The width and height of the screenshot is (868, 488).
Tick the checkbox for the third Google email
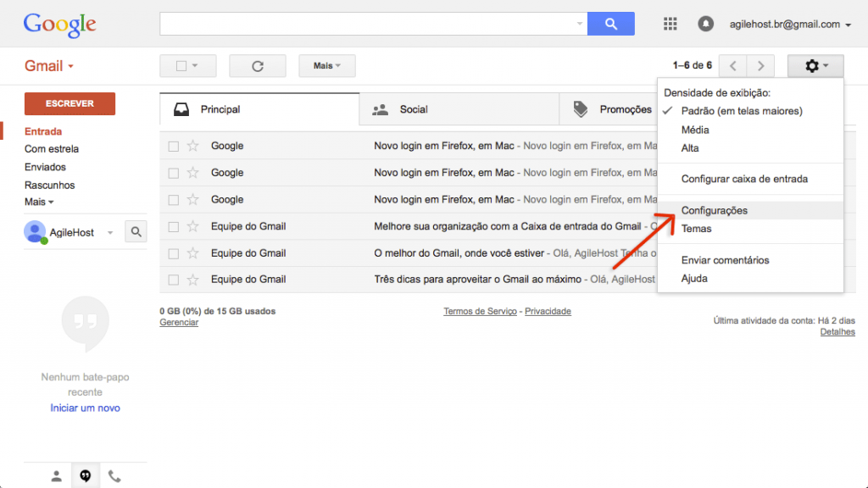click(173, 200)
